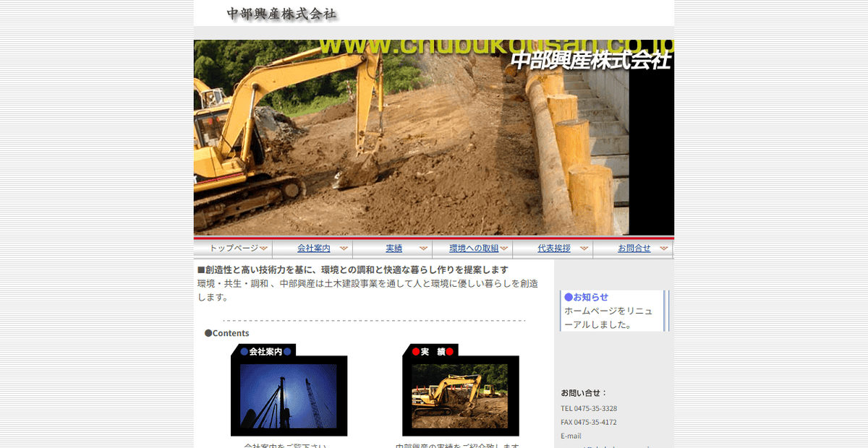Image resolution: width=868 pixels, height=448 pixels.
Task: Open the お問合せ navigation tab
Action: 636,247
